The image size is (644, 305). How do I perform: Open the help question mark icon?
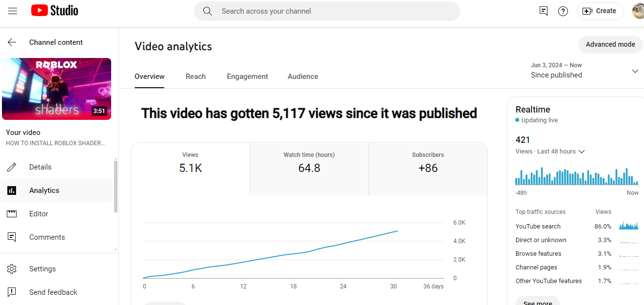[x=563, y=11]
